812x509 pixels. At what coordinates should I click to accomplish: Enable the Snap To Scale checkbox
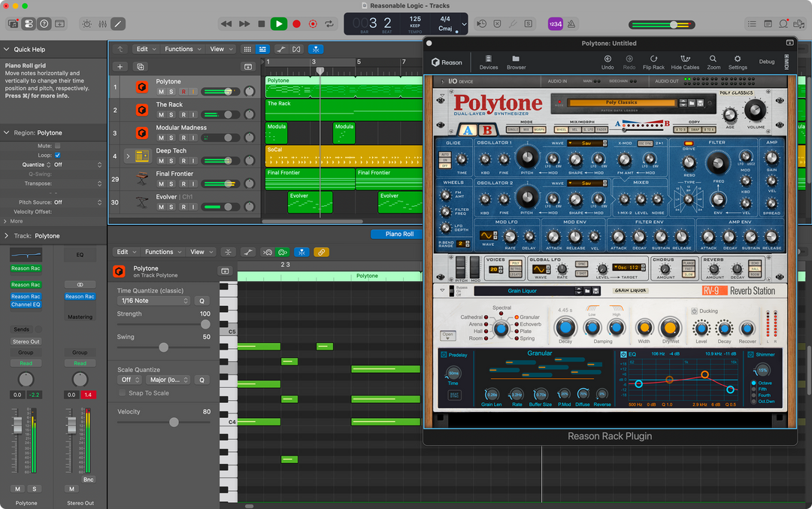click(123, 393)
